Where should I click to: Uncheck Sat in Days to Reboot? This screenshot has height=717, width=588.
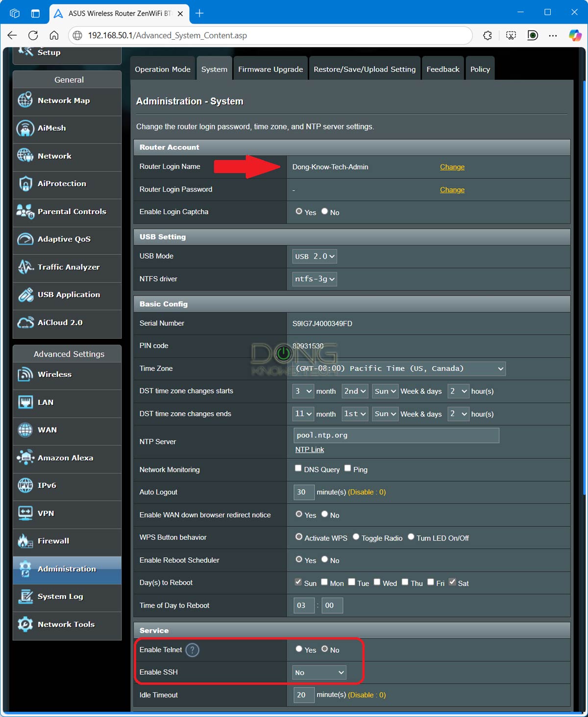click(x=452, y=581)
